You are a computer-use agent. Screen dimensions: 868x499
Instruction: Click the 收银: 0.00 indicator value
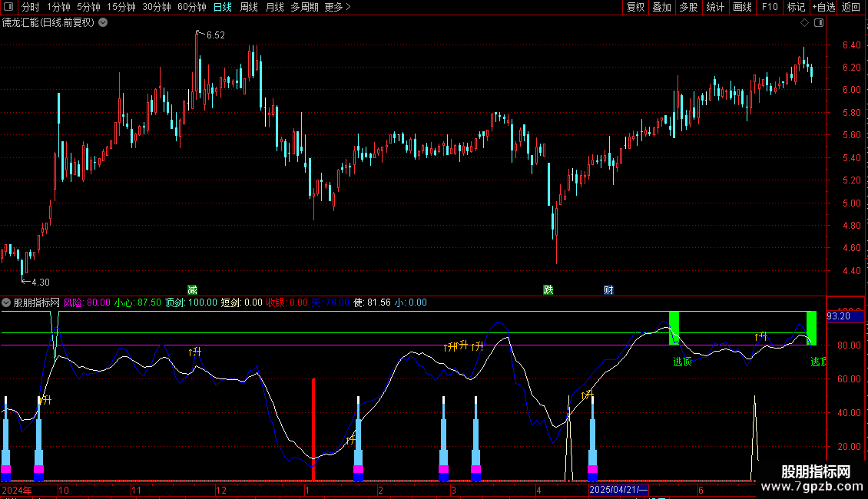[x=287, y=302]
